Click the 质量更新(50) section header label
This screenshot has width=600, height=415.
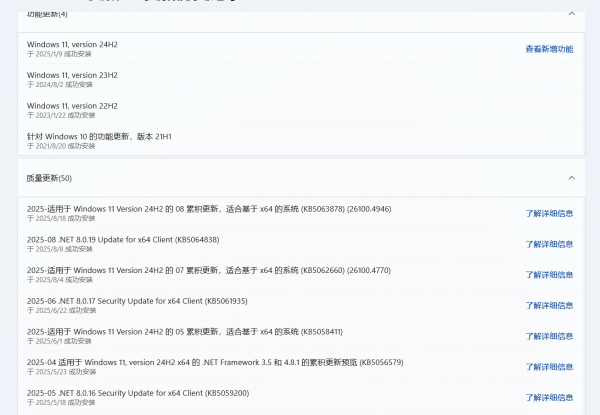pos(49,178)
